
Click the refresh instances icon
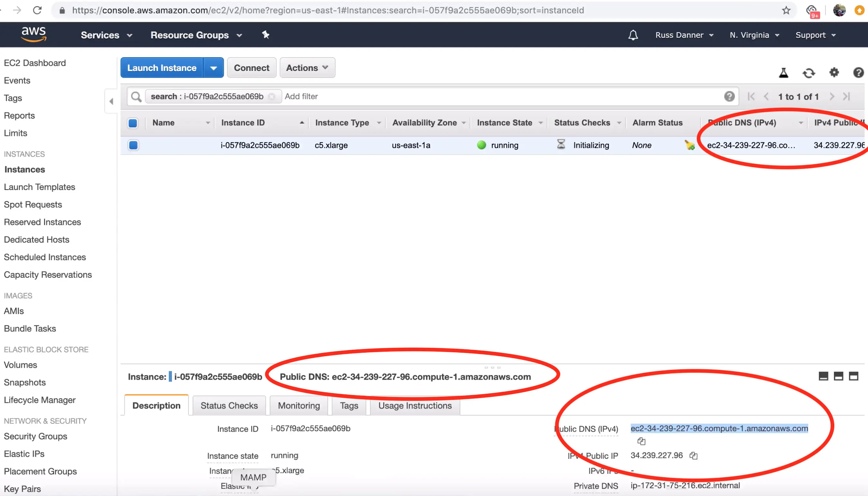point(809,73)
